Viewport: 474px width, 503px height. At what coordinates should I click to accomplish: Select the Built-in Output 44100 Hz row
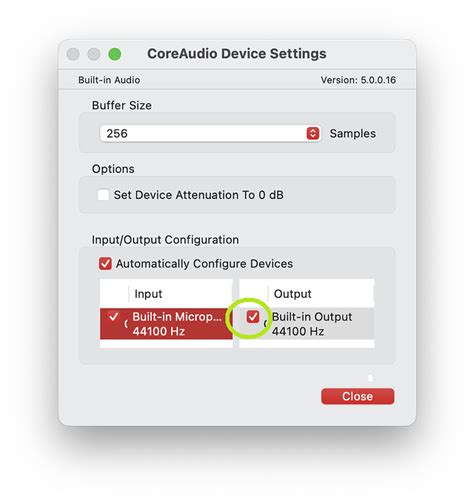pos(307,324)
